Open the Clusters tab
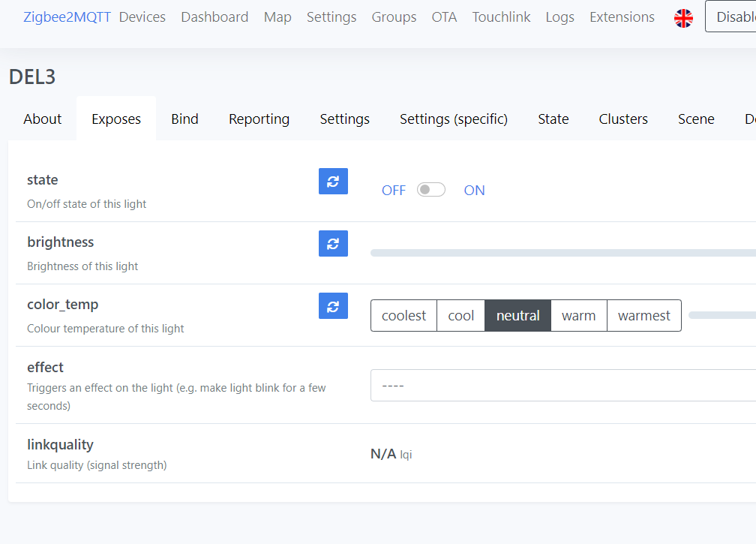This screenshot has width=756, height=544. click(x=622, y=119)
